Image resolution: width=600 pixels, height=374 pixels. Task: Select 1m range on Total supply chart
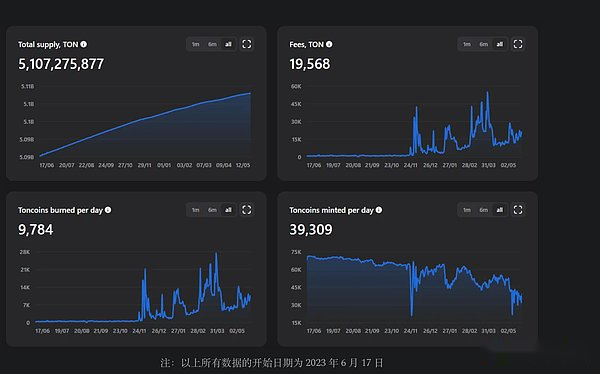(196, 44)
